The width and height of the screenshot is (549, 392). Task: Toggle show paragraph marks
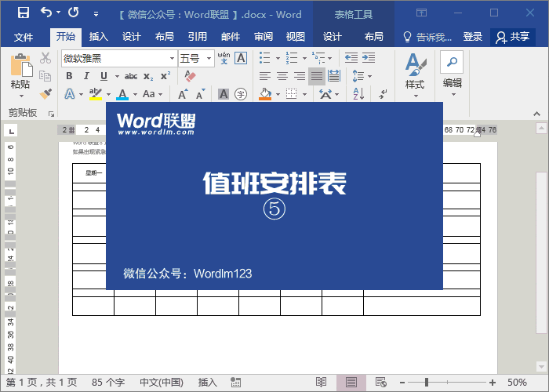[x=383, y=94]
